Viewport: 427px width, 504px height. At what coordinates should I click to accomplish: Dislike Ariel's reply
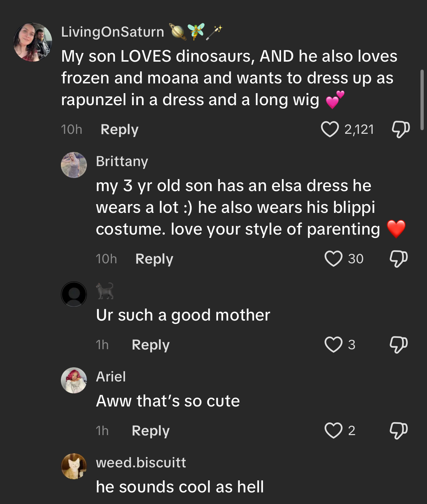click(398, 430)
